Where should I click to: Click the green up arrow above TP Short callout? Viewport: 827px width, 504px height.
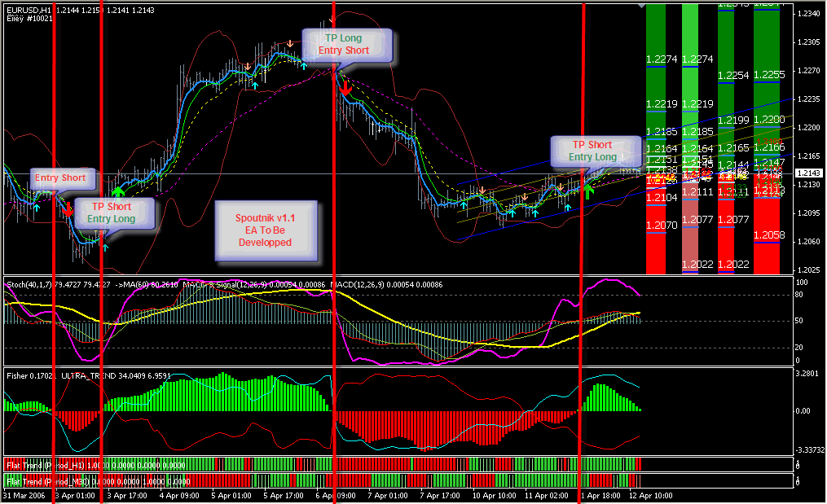click(x=120, y=192)
